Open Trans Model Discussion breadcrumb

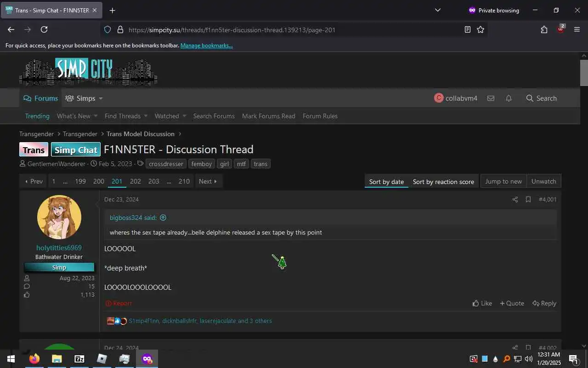pos(141,134)
